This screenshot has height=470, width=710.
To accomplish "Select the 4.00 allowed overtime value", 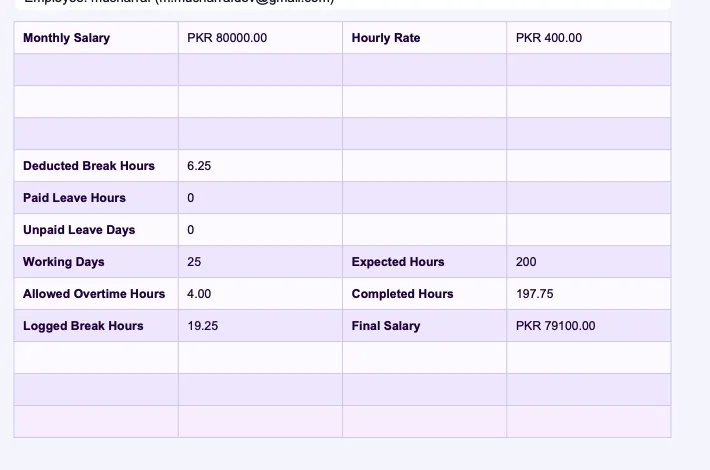I will (199, 294).
